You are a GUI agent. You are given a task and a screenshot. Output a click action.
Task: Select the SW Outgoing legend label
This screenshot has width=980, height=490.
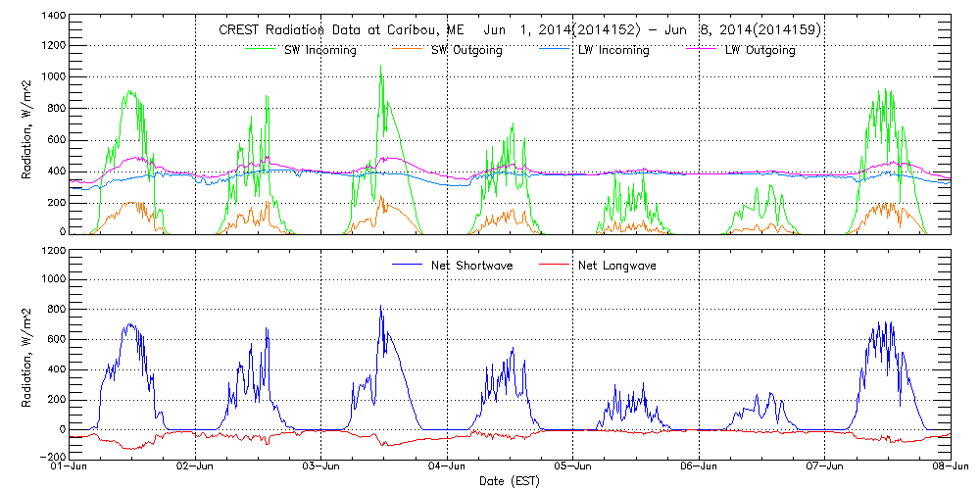pos(466,50)
